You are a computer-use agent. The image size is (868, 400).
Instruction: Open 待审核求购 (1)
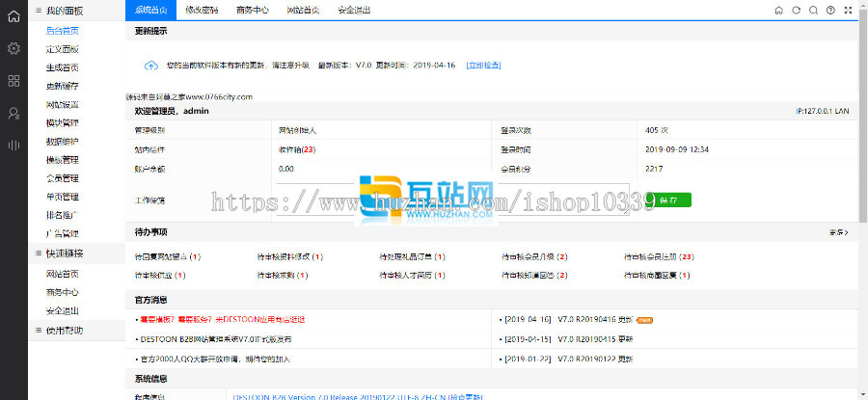coord(283,275)
